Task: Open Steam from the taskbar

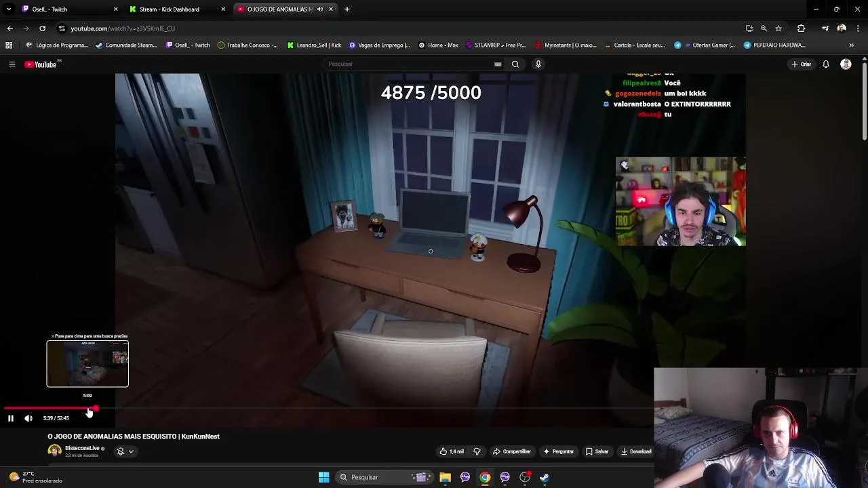Action: pyautogui.click(x=545, y=477)
